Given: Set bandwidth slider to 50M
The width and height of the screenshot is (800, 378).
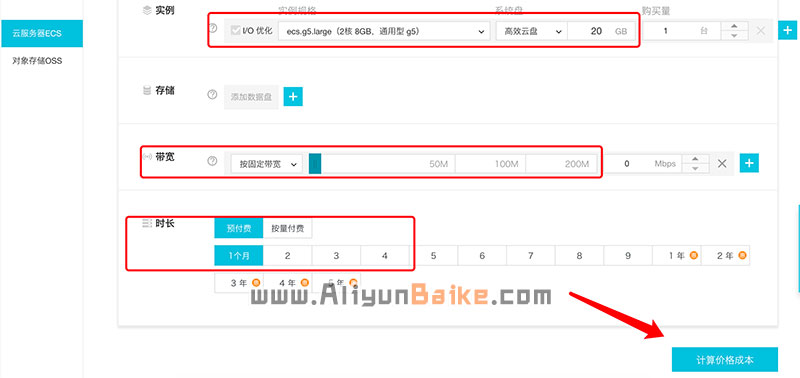Looking at the screenshot, I should tap(439, 164).
